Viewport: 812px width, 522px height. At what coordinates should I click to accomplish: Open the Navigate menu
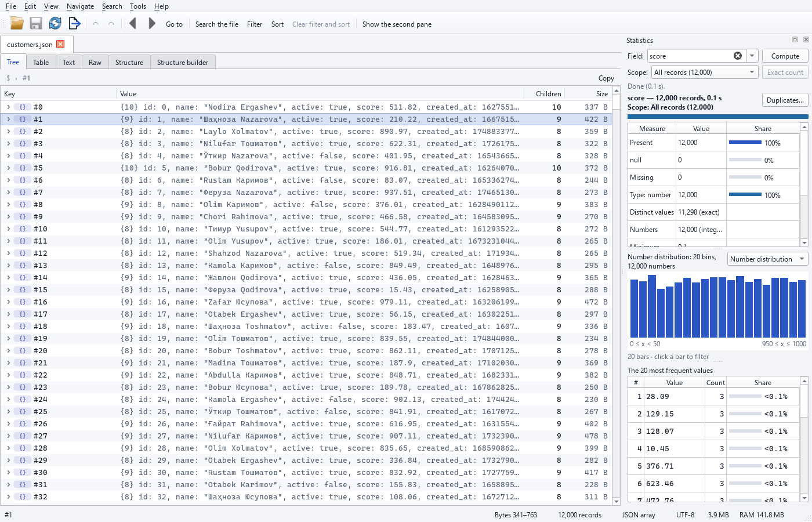click(80, 6)
